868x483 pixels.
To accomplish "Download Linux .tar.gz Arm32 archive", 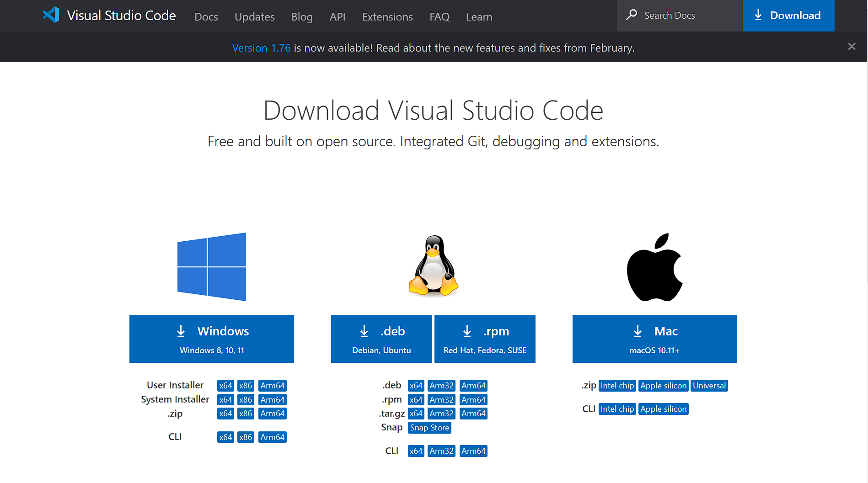I will coord(441,414).
